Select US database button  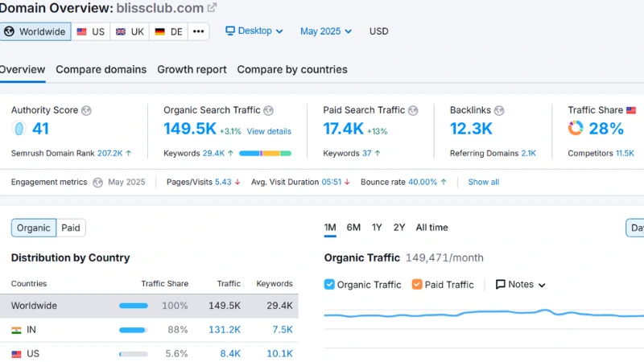pos(91,31)
